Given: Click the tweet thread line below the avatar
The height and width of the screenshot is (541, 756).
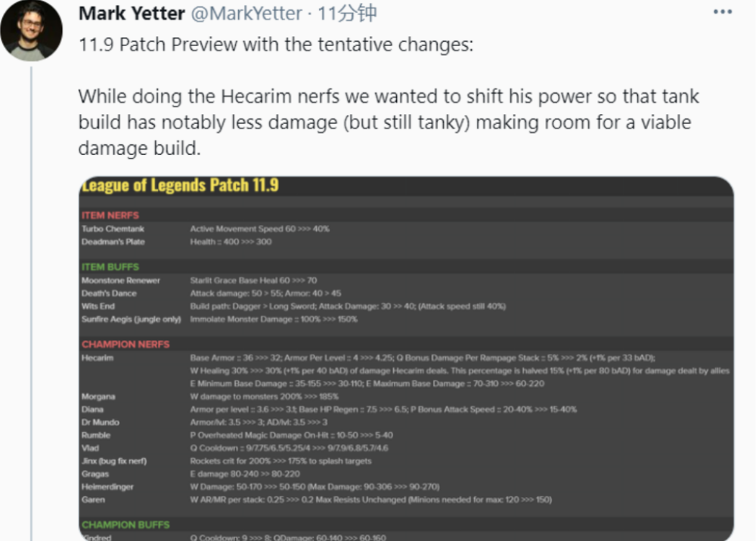Looking at the screenshot, I should (x=32, y=304).
